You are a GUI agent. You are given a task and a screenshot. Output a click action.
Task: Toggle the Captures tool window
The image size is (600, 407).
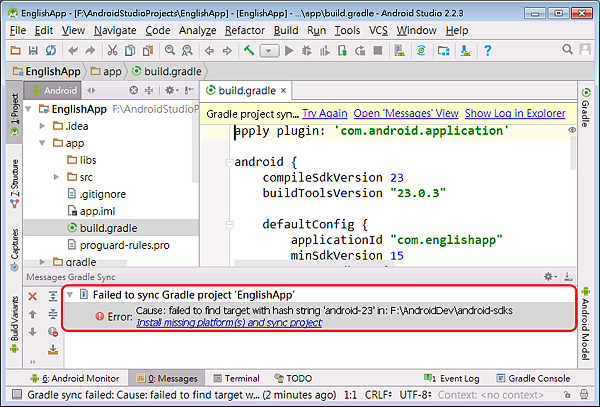(14, 249)
